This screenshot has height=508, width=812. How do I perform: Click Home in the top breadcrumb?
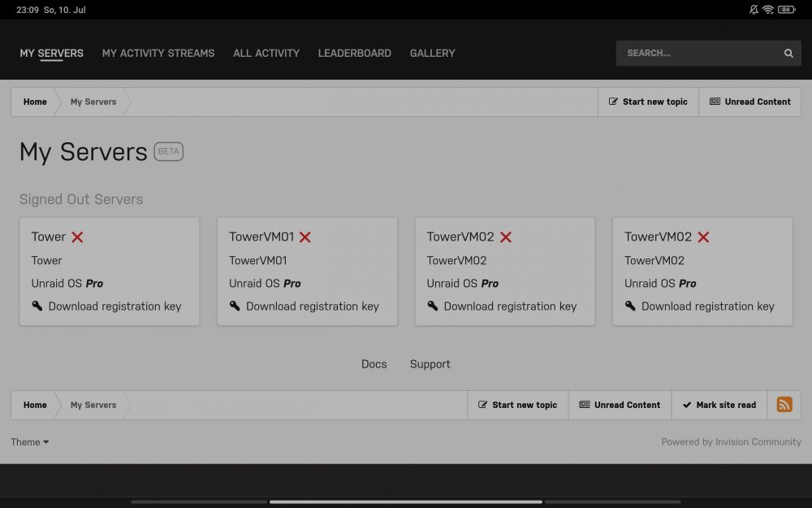35,102
